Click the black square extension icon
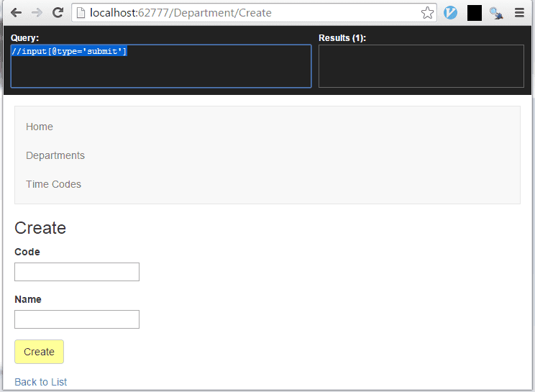The height and width of the screenshot is (392, 535). coord(474,13)
